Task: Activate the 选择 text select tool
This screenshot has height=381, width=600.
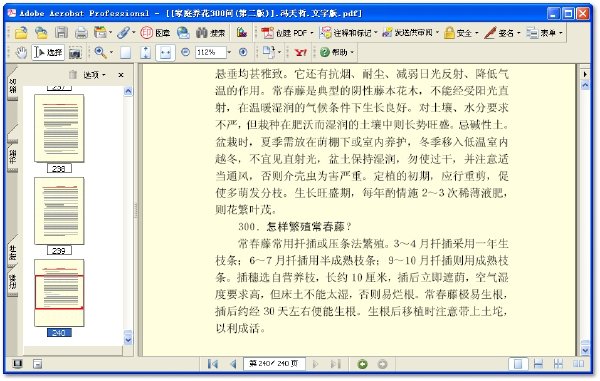Action: (x=48, y=52)
